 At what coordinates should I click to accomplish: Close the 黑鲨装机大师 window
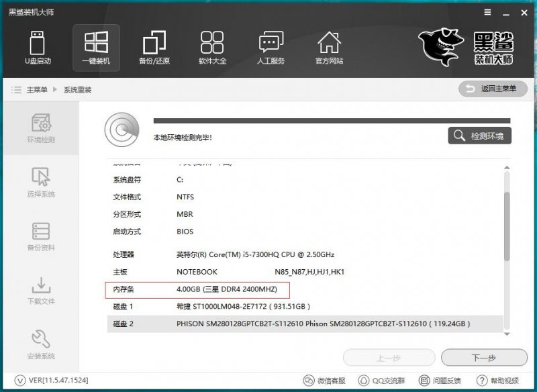[524, 13]
